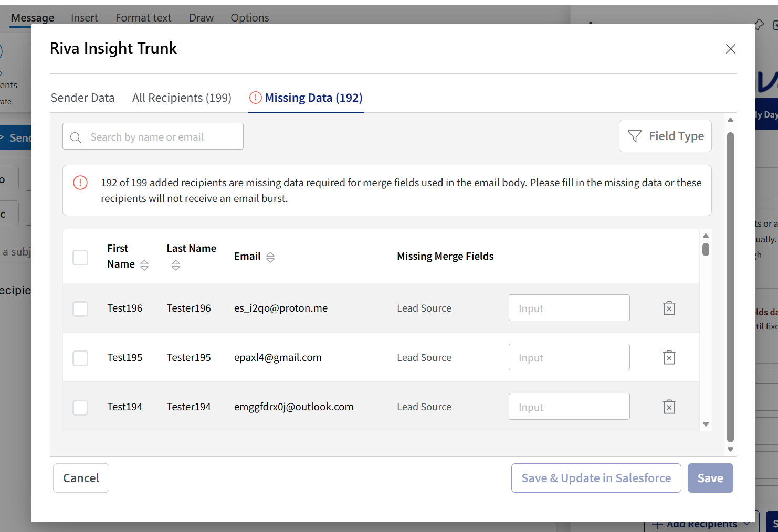Open the Field Type filter
The image size is (778, 532).
click(x=665, y=136)
